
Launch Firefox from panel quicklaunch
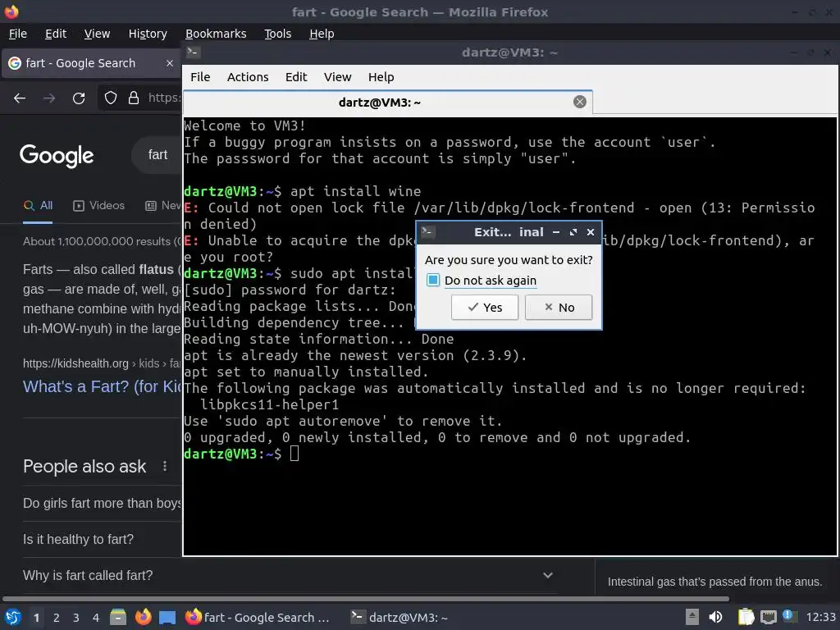[x=143, y=617]
